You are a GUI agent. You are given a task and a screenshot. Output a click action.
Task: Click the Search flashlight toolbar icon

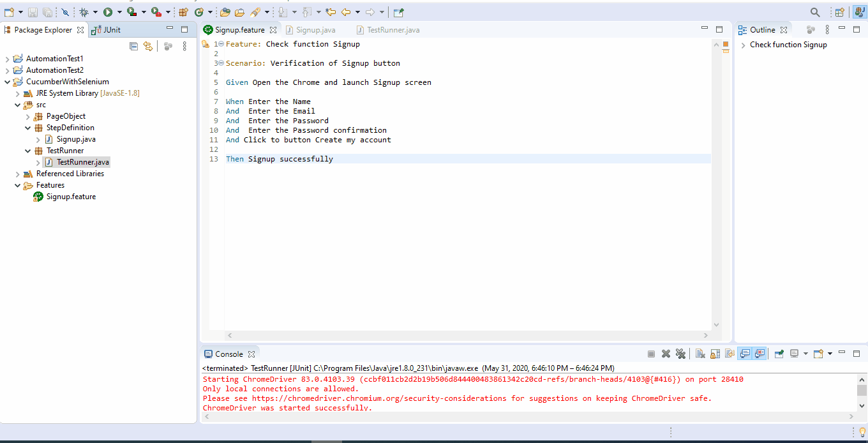tap(255, 12)
